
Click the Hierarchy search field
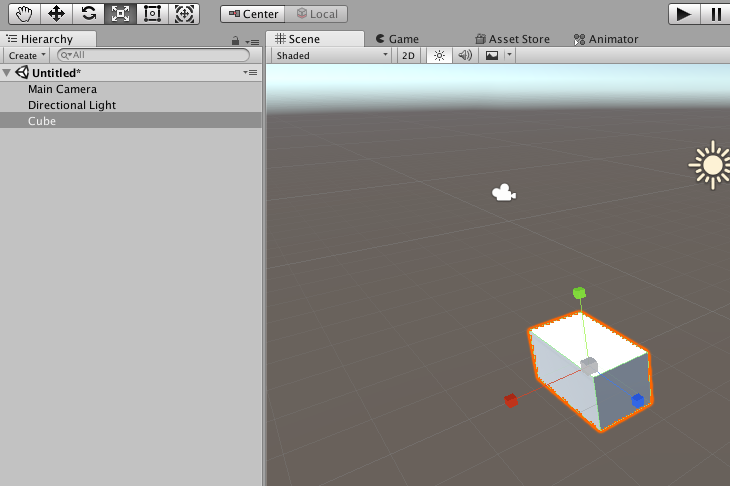coord(153,55)
